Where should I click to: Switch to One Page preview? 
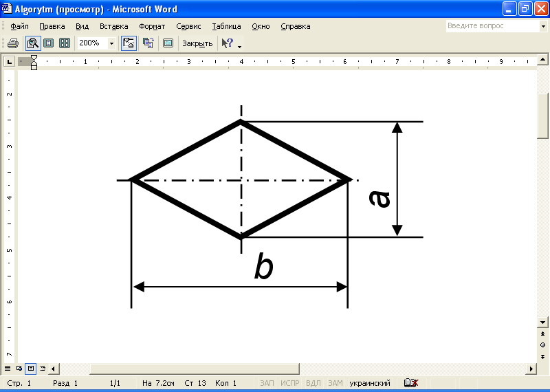(48, 43)
